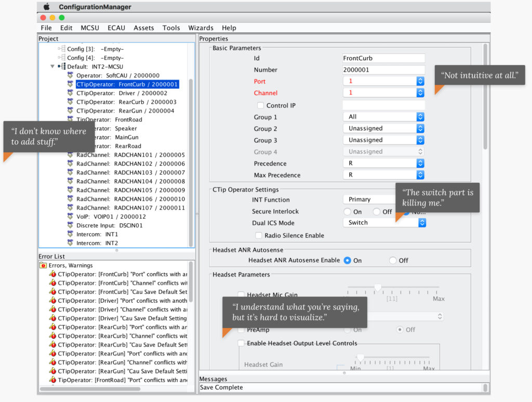532x402 pixels.
Task: Adjust the Headset Mic Gain slider handle
Action: [377, 288]
